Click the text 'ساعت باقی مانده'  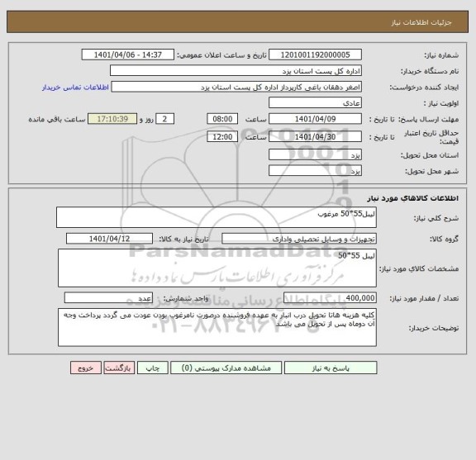(x=57, y=119)
